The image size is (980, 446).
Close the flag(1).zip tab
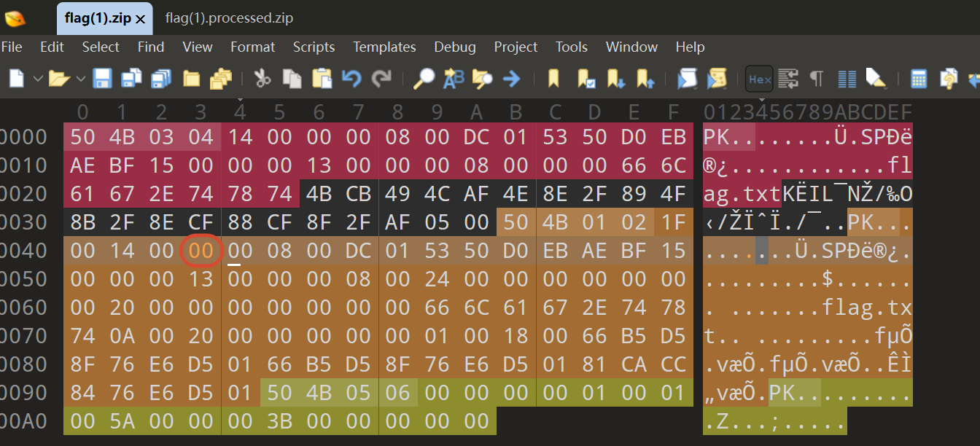[140, 19]
